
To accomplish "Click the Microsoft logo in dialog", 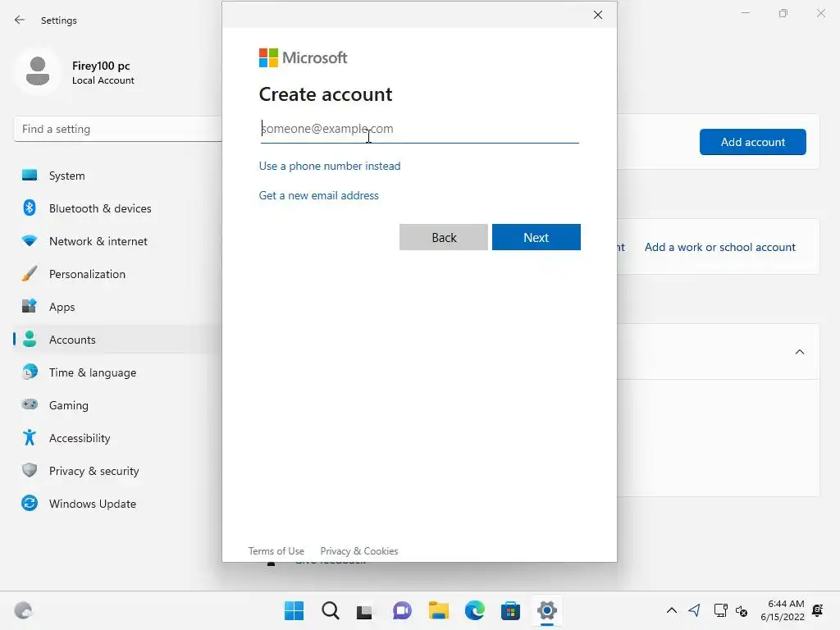I will tap(304, 58).
